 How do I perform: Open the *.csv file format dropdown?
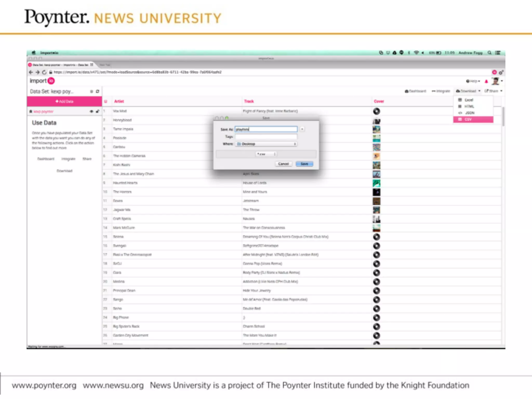(266, 154)
